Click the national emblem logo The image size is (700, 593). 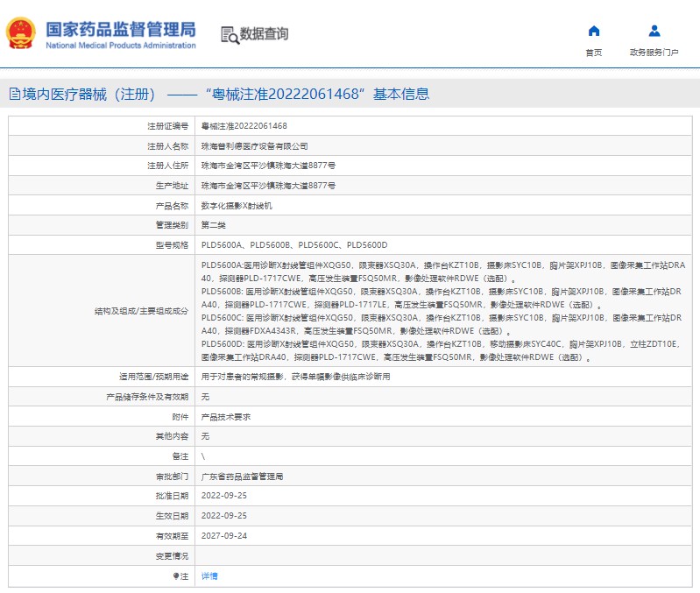coord(21,33)
